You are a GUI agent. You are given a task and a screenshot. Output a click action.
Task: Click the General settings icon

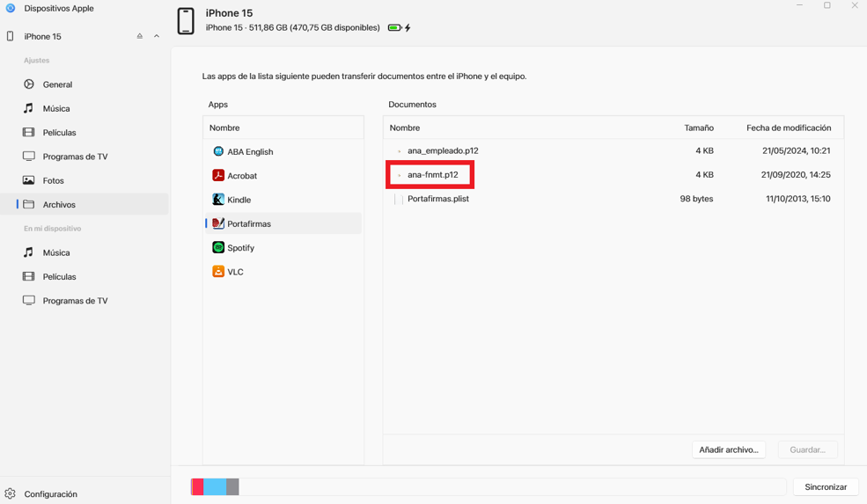point(29,84)
